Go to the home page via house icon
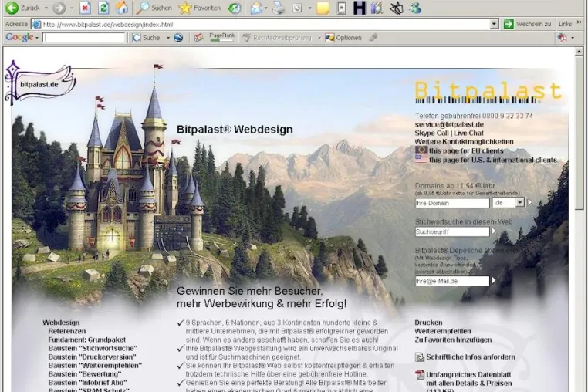The image size is (588, 392). [x=121, y=8]
